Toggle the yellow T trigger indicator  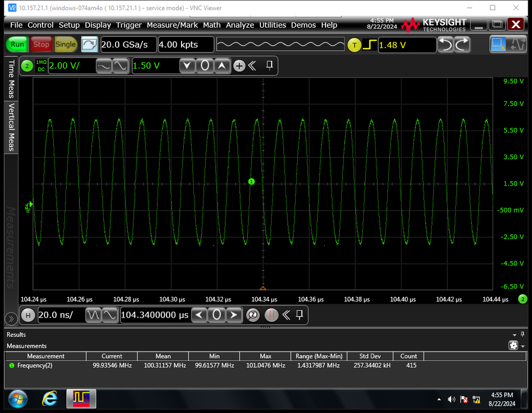tap(354, 45)
